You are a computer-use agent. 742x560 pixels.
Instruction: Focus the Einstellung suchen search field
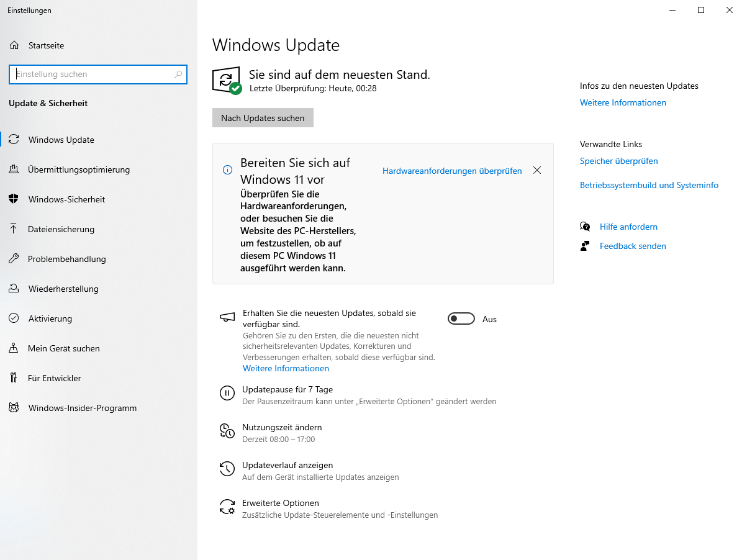(98, 75)
